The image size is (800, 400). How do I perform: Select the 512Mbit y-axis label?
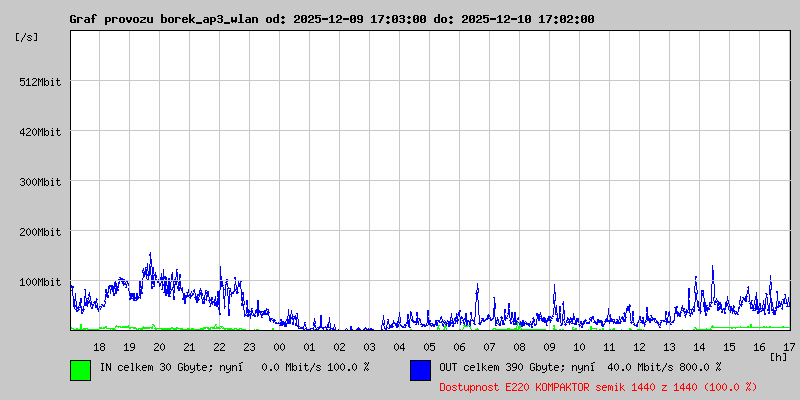point(40,82)
